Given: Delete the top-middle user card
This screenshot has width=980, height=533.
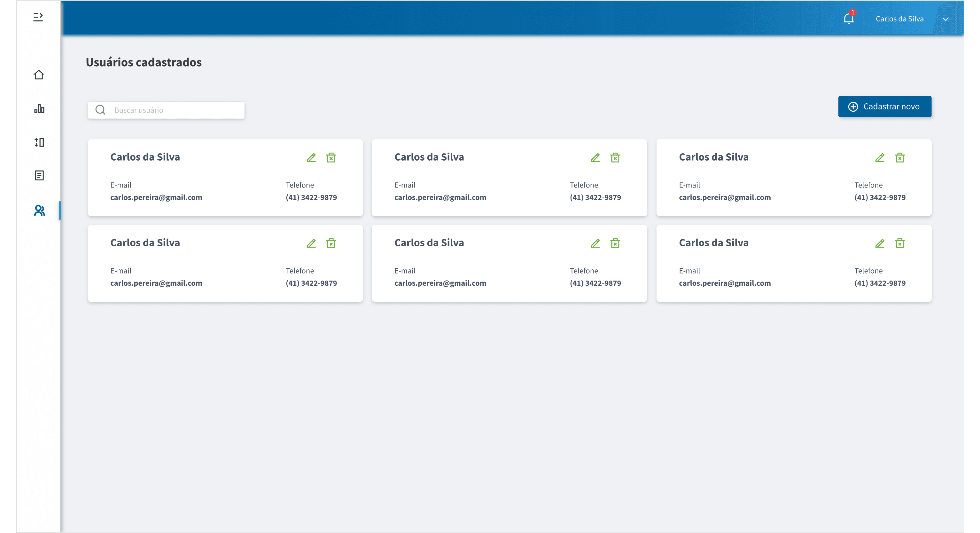Looking at the screenshot, I should (615, 158).
